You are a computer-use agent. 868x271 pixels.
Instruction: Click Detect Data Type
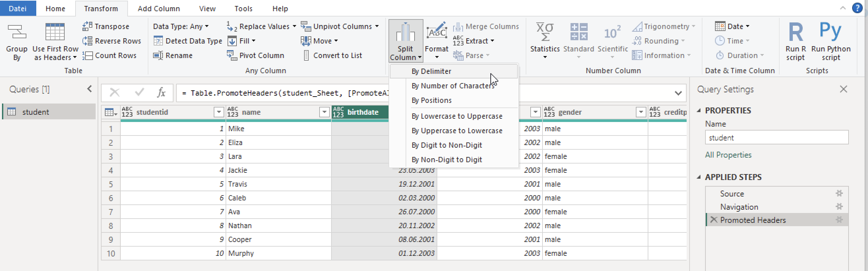click(188, 41)
